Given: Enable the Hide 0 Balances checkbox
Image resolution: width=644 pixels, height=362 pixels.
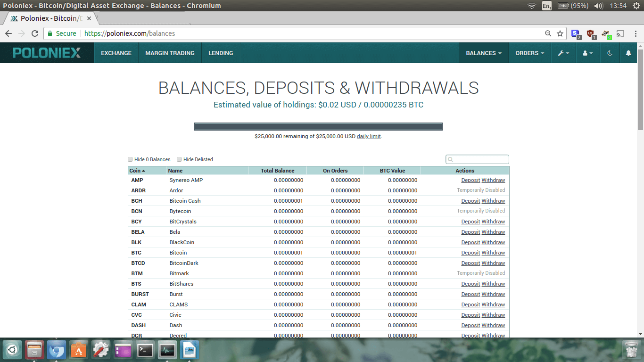Looking at the screenshot, I should click(131, 159).
